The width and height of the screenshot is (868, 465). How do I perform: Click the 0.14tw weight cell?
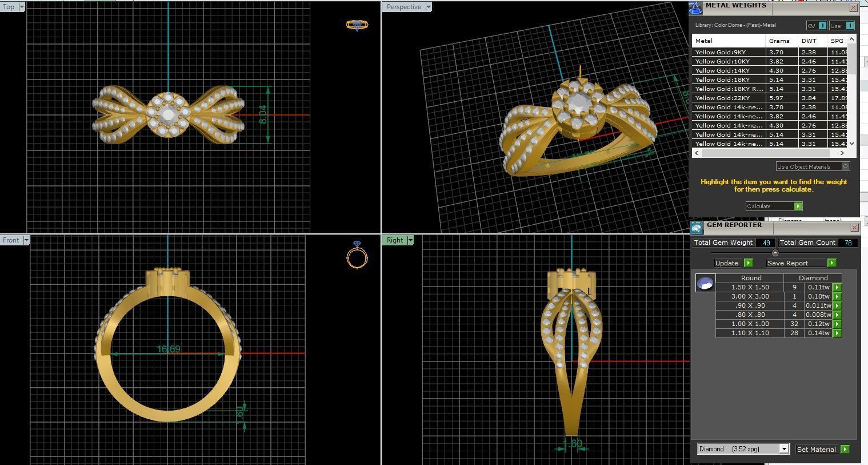click(818, 333)
